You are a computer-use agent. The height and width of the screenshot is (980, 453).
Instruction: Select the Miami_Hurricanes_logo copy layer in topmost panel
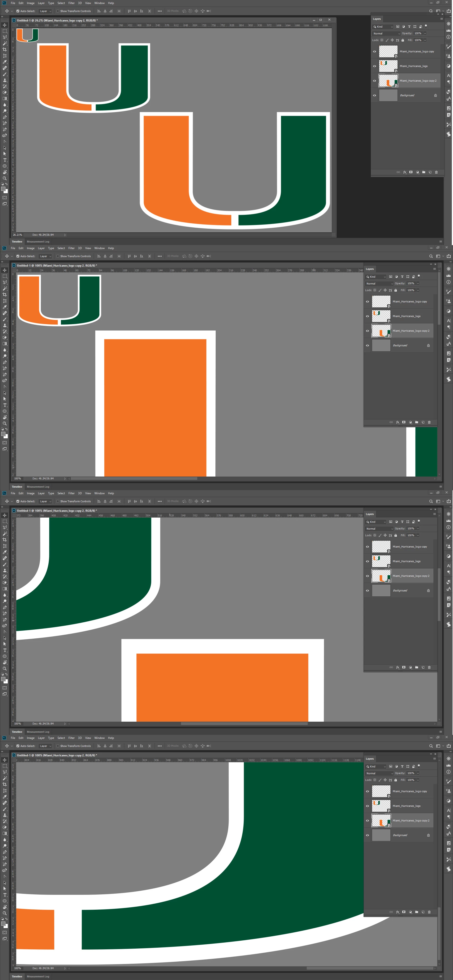tap(416, 51)
